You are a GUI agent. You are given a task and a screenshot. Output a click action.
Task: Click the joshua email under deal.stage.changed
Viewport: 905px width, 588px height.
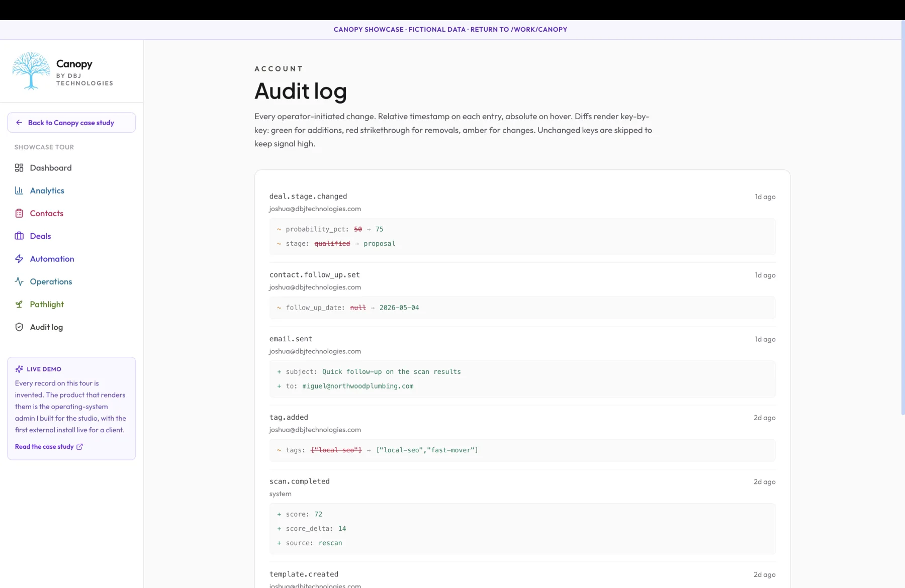tap(315, 209)
